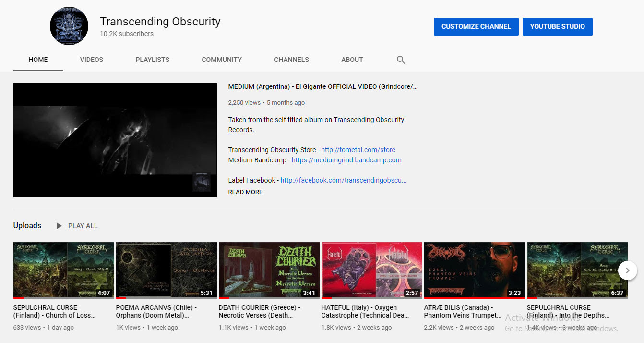
Task: Open YouTube Studio
Action: pos(558,26)
